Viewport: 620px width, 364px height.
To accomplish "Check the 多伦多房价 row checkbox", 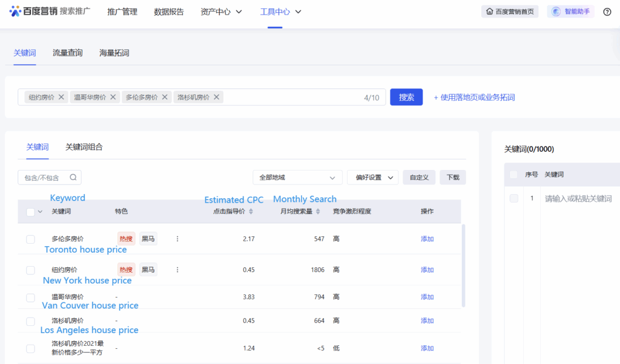I will tap(30, 239).
